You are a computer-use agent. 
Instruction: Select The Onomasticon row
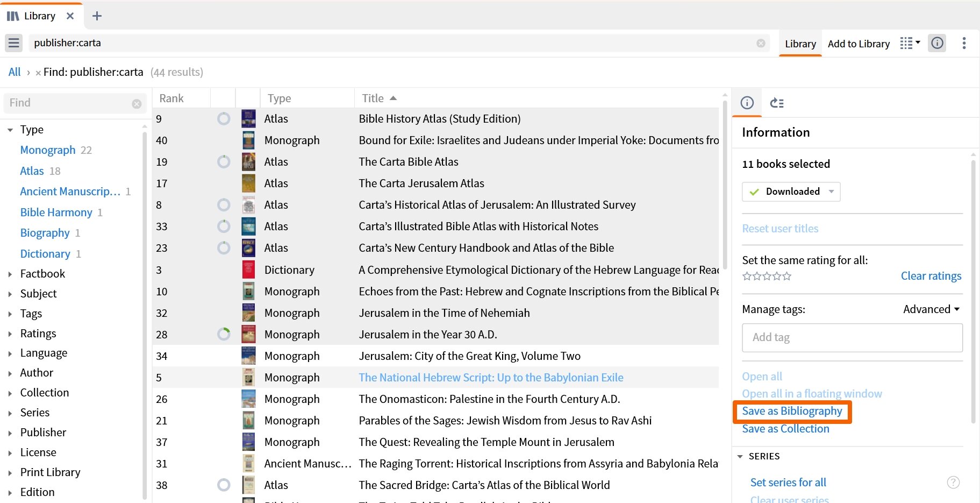tap(436, 399)
